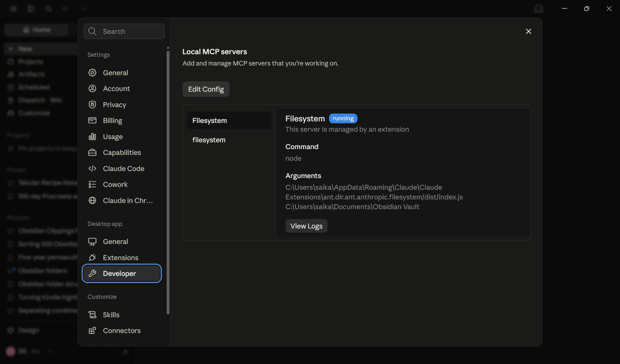Screen dimensions: 620x364
Task: Click the 'node' command value
Action: pyautogui.click(x=294, y=158)
